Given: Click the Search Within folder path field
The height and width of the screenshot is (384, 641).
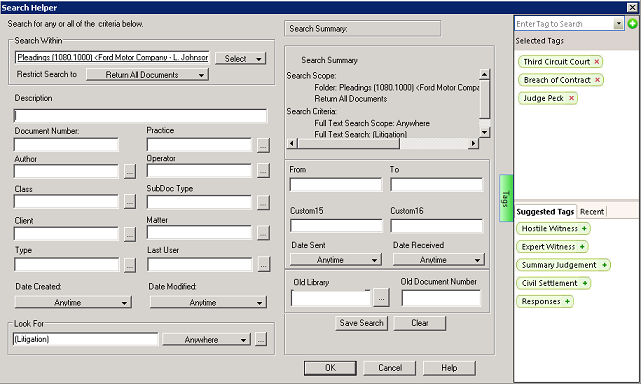Looking at the screenshot, I should click(112, 58).
